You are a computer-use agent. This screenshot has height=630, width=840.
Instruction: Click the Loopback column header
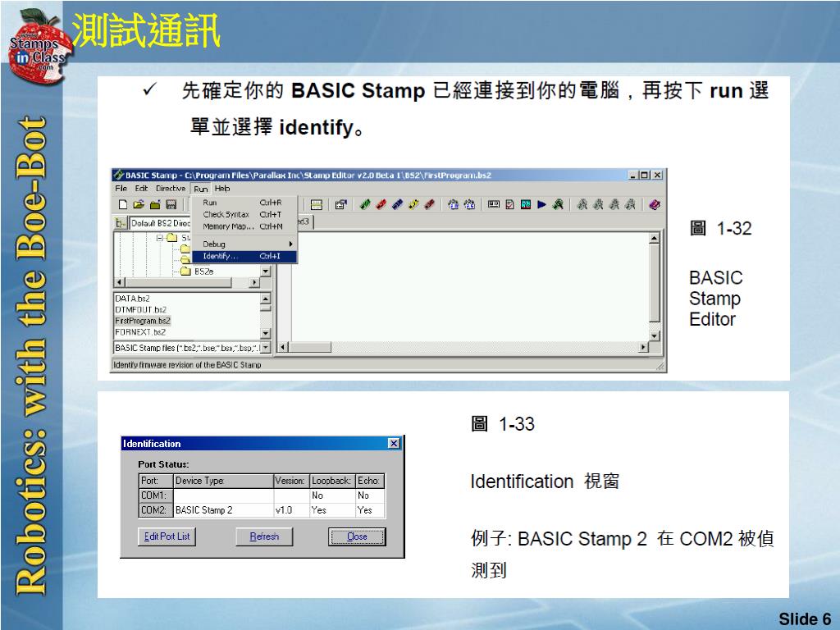pyautogui.click(x=332, y=481)
